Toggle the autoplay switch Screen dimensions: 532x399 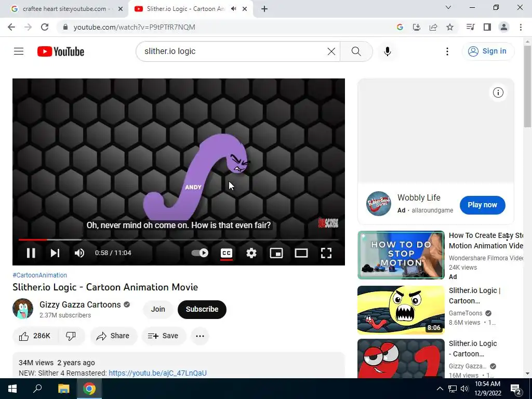[200, 253]
